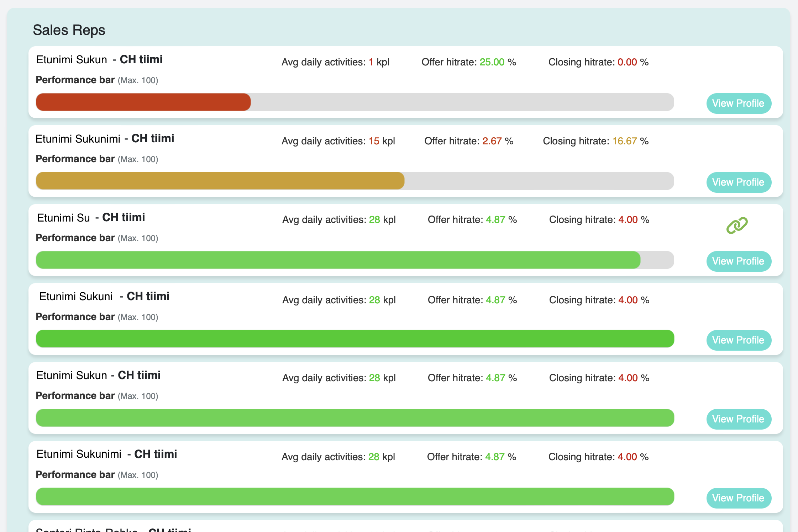The image size is (798, 532).
Task: View profile of rep with 15 kpl activities
Action: pyautogui.click(x=739, y=182)
